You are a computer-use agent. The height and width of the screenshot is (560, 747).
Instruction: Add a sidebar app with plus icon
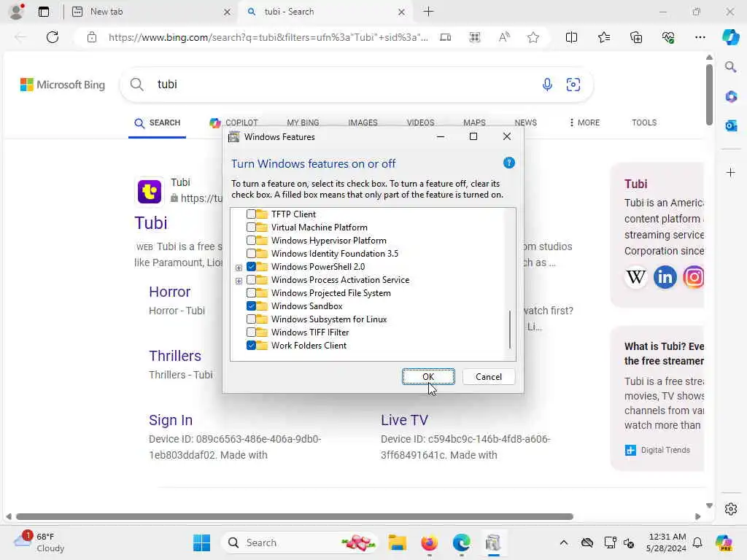(731, 172)
